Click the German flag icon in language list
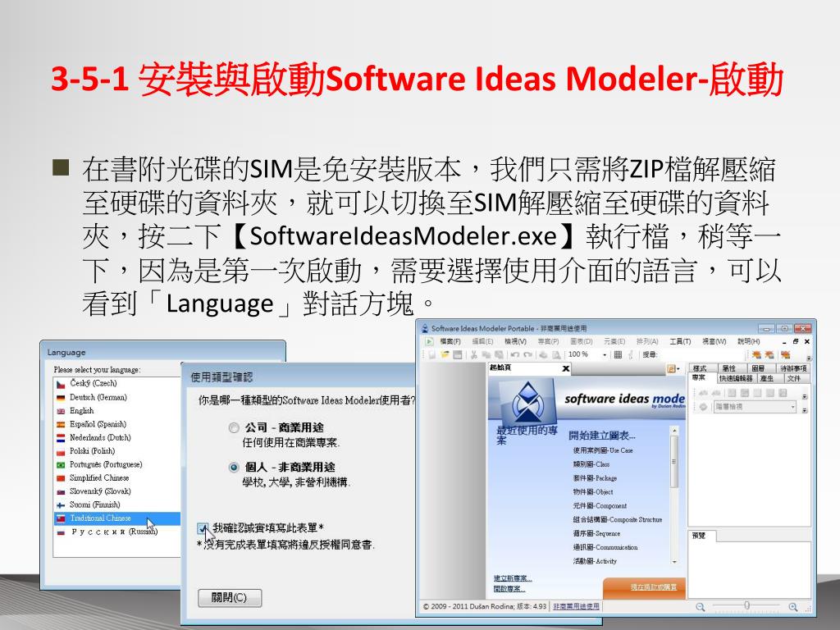The width and height of the screenshot is (840, 630). (61, 398)
